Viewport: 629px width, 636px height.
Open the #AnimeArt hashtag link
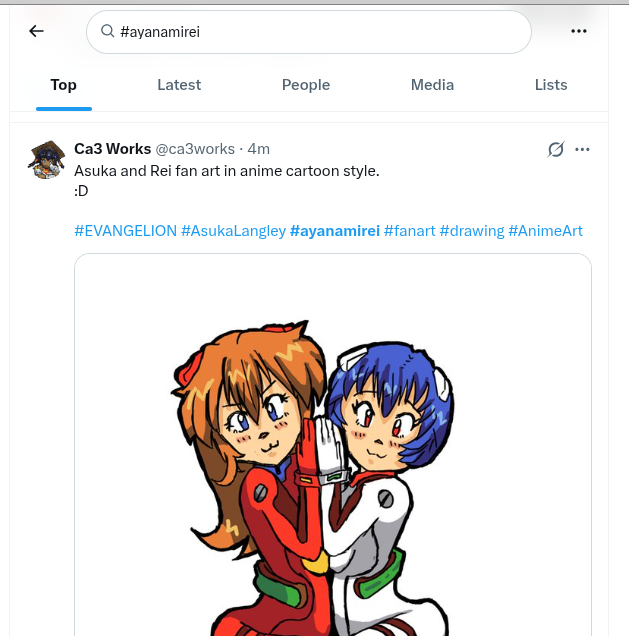coord(545,231)
